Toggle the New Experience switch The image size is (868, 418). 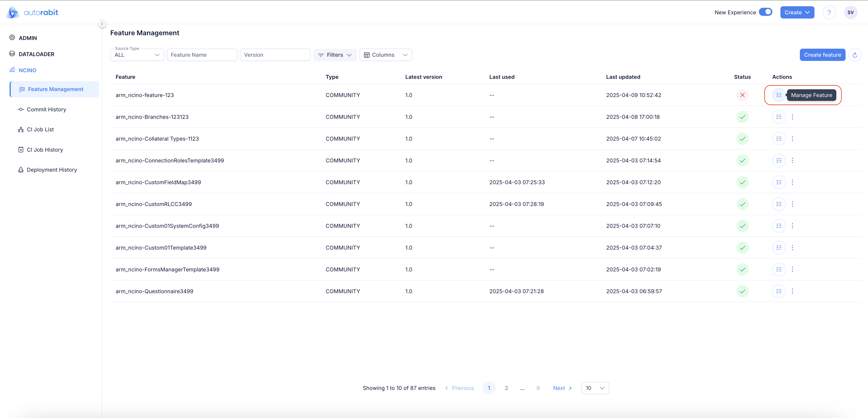tap(765, 12)
